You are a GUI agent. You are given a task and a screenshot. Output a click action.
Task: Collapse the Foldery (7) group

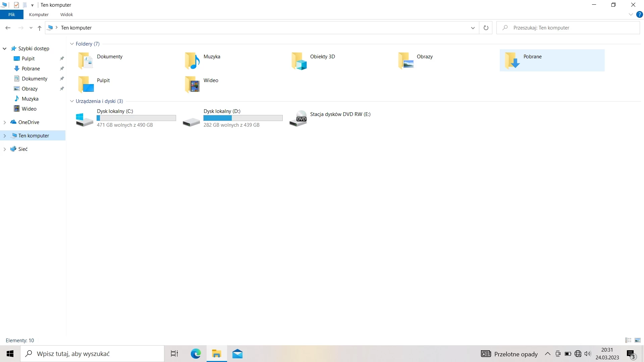(x=72, y=44)
